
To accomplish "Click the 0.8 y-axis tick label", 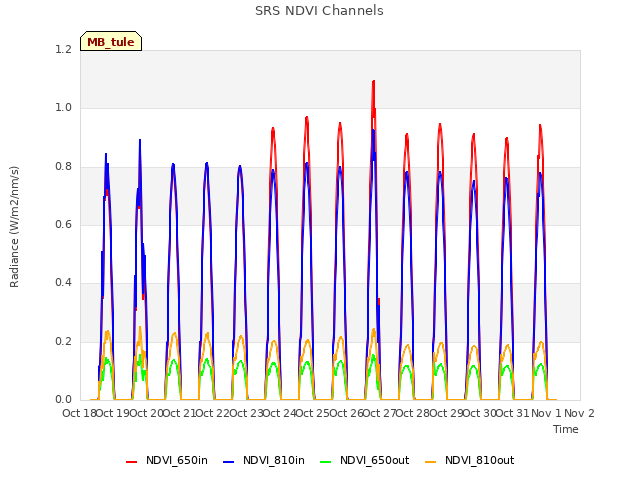I will [x=63, y=167].
